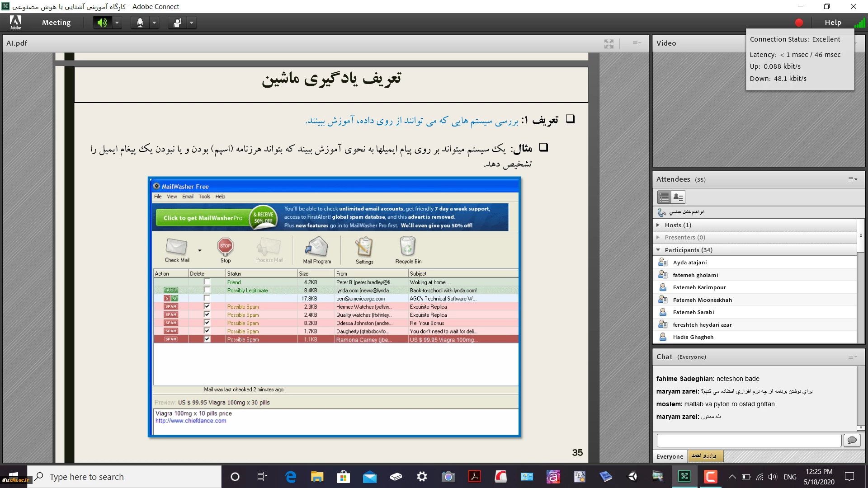This screenshot has height=488, width=868.
Task: Click the green connection status bars
Action: click(x=859, y=23)
